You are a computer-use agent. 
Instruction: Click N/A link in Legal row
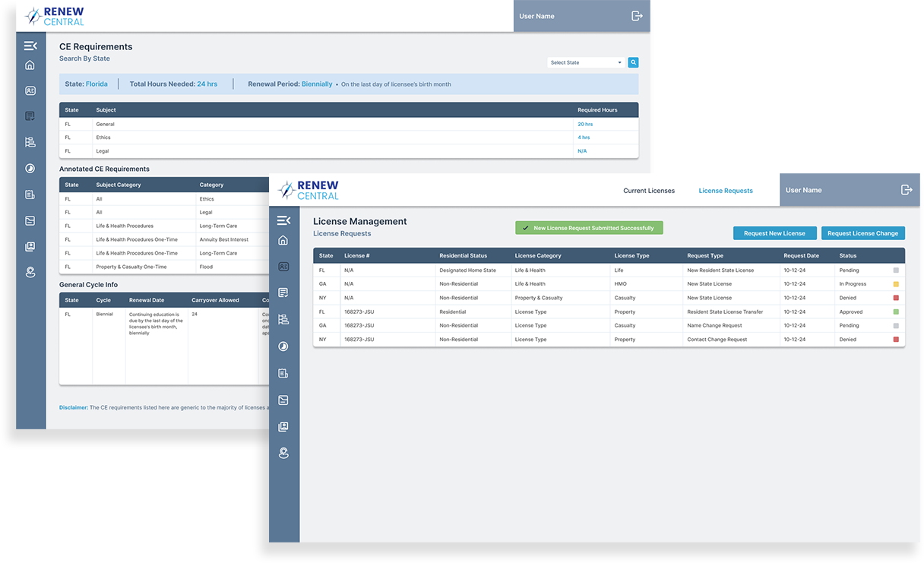tap(582, 151)
